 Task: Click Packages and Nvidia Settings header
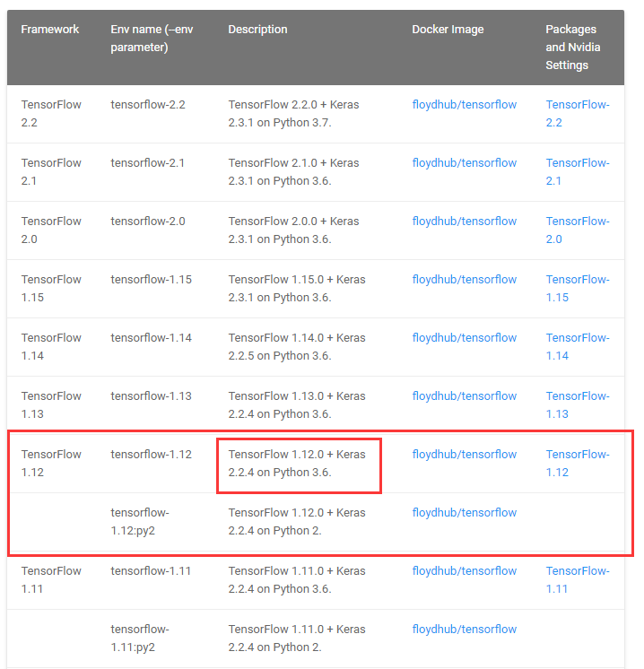coord(573,47)
